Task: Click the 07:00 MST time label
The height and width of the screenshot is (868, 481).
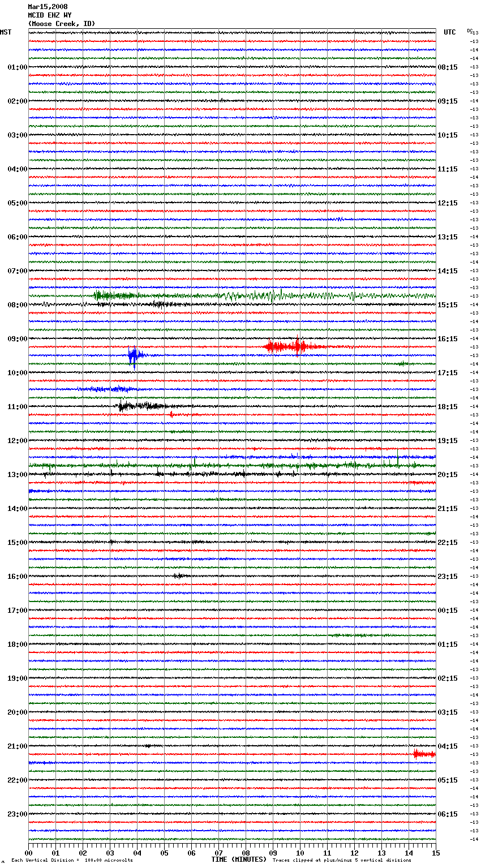Action: [17, 271]
